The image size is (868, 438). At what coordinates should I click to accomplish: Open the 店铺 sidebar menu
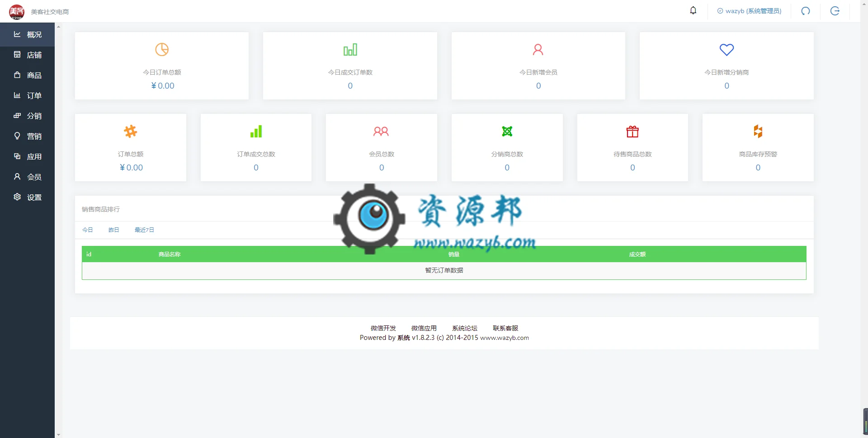27,55
